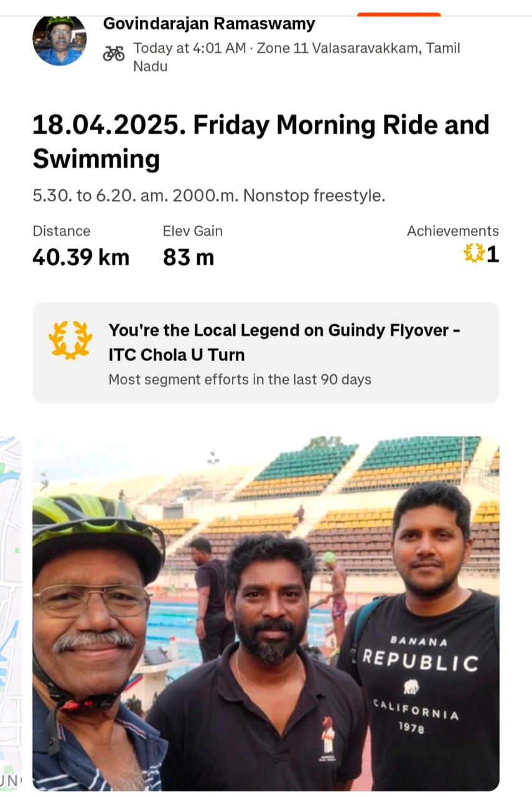The image size is (532, 797).
Task: Tap the achievements laurel trophy icon
Action: (x=474, y=253)
